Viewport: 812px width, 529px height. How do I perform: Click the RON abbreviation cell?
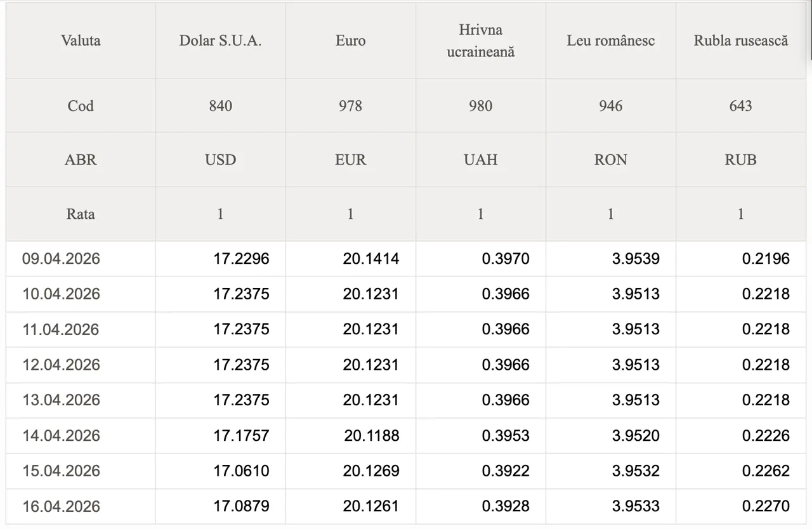click(x=610, y=159)
